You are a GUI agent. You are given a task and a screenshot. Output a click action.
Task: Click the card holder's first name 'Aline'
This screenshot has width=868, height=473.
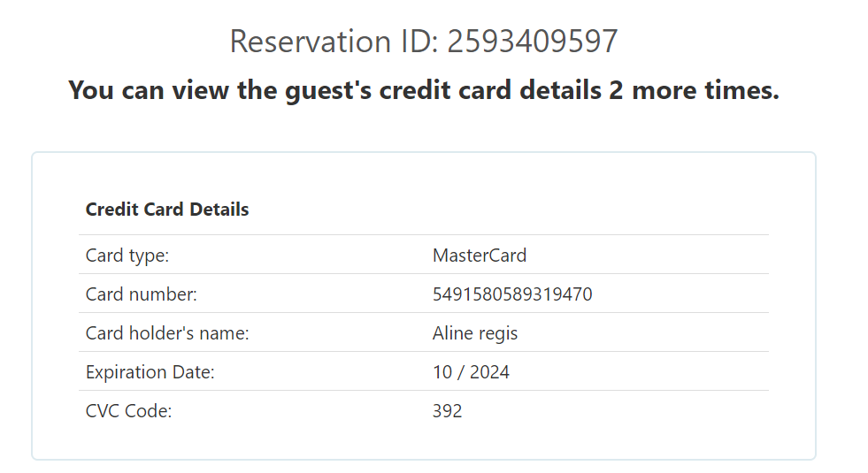tap(453, 333)
